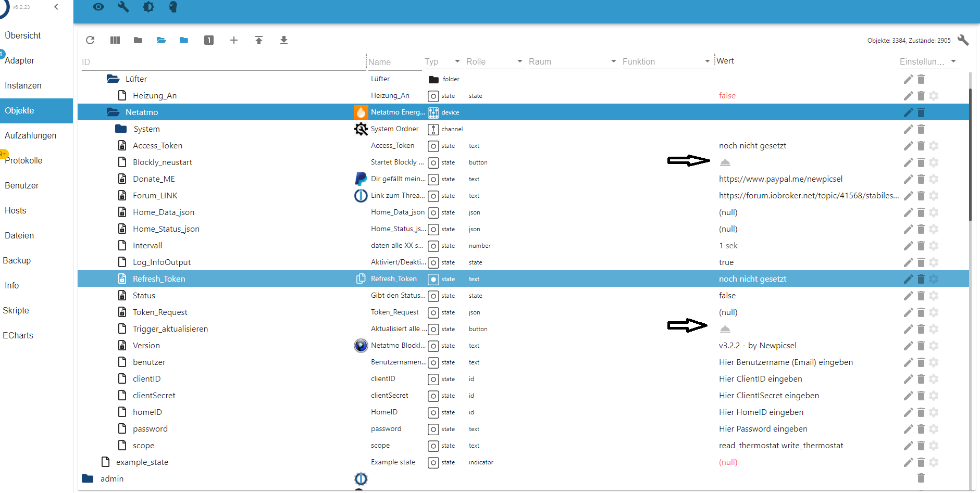
Task: Open custom settings gear for Access_Token
Action: pos(934,146)
